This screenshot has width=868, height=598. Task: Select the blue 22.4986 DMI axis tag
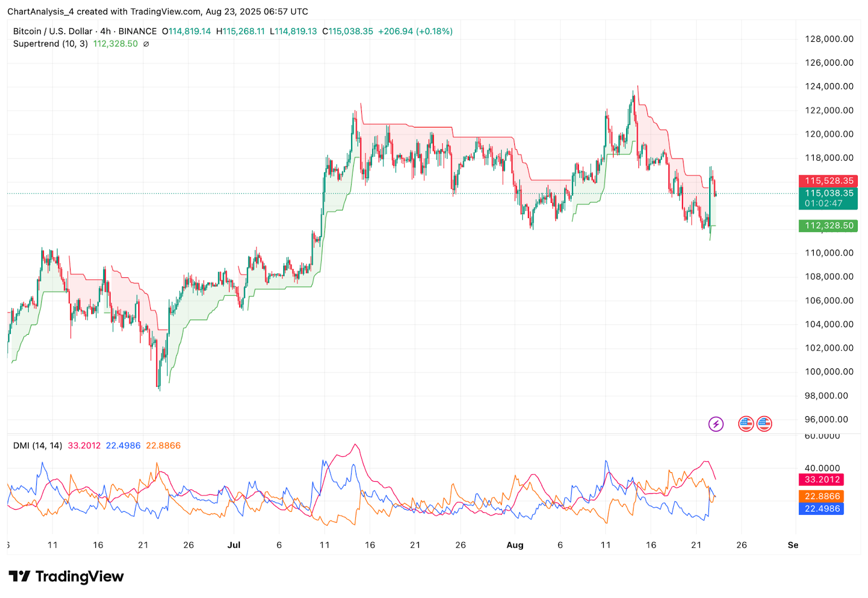(x=821, y=508)
